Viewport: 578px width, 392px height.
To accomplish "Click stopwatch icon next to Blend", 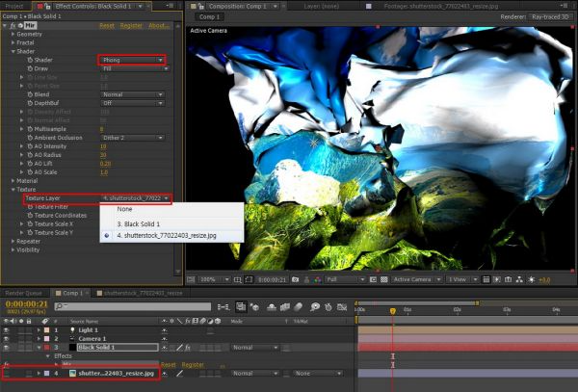I will coord(30,94).
